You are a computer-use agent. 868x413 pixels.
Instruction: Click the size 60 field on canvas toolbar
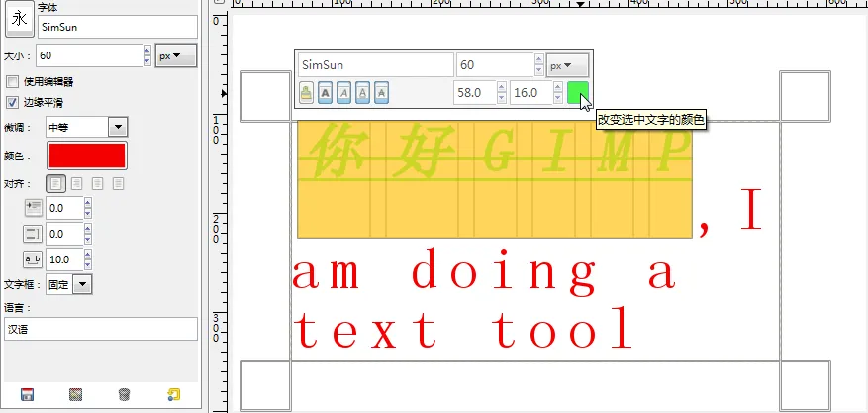click(x=496, y=64)
